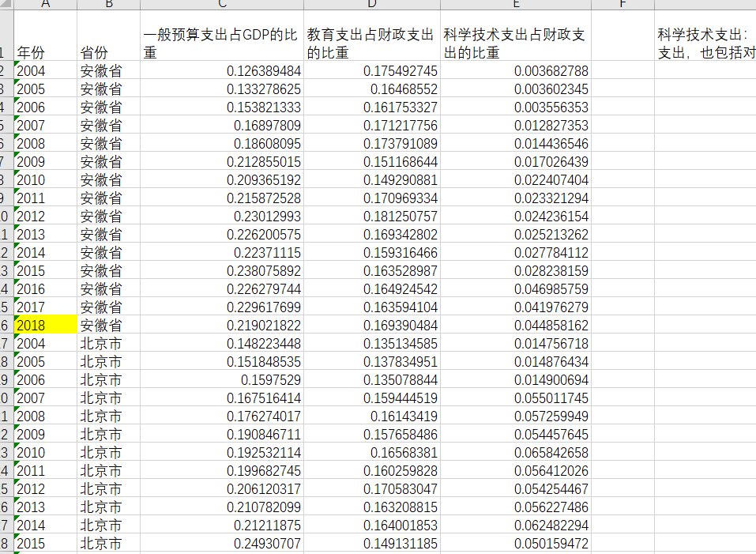Image resolution: width=756 pixels, height=554 pixels.
Task: Select cell with value 0.209365192
Action: click(222, 179)
